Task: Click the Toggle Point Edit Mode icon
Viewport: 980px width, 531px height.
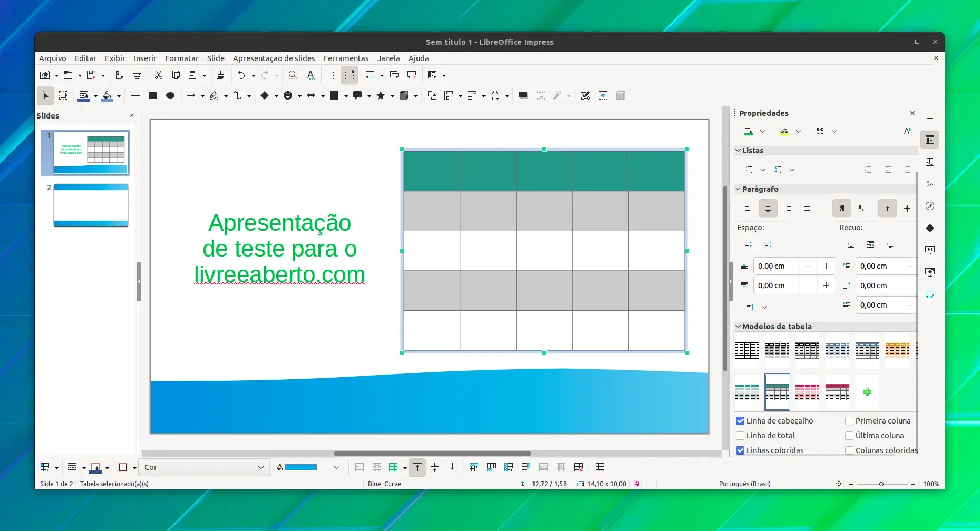Action: (585, 95)
